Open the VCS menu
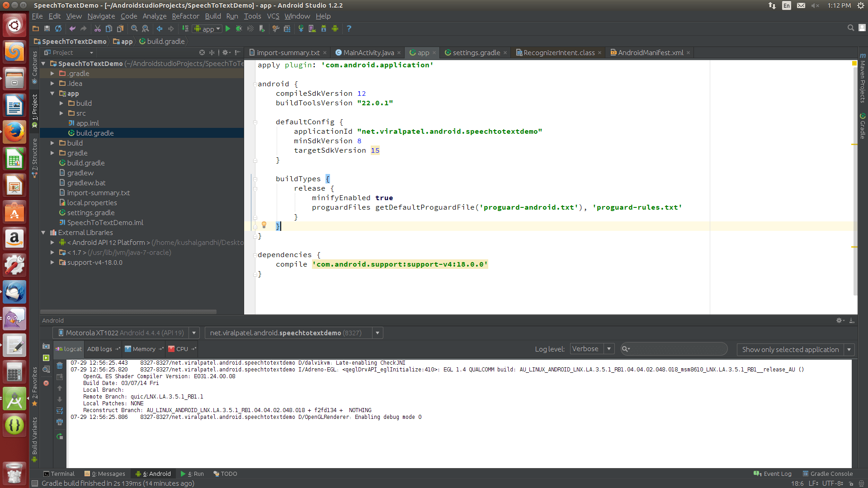Viewport: 868px width, 488px height. 273,16
